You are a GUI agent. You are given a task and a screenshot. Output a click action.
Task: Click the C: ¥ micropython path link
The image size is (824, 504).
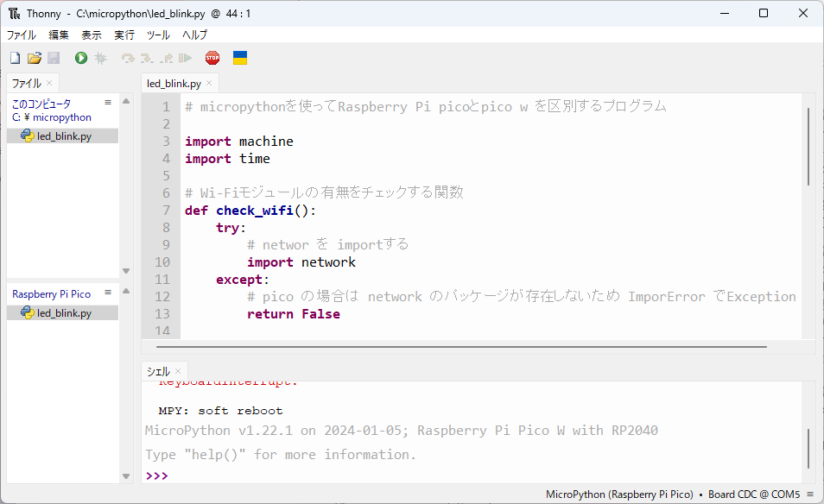(51, 117)
